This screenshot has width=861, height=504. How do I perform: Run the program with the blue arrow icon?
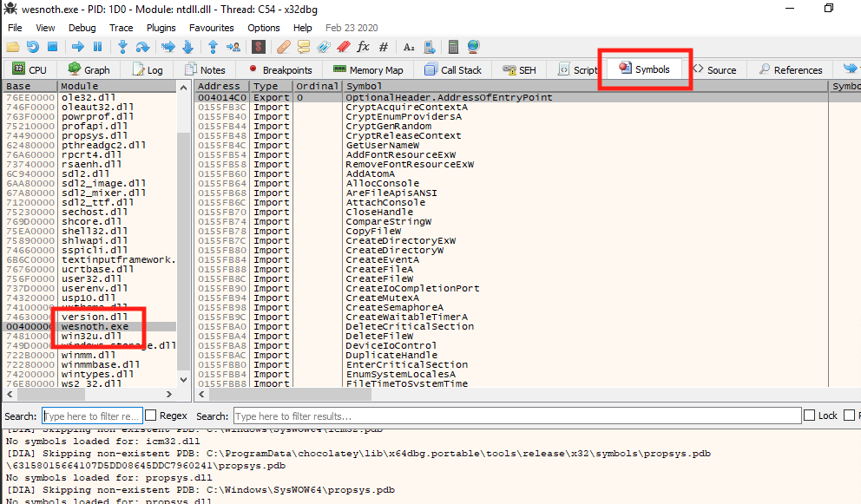(x=78, y=47)
